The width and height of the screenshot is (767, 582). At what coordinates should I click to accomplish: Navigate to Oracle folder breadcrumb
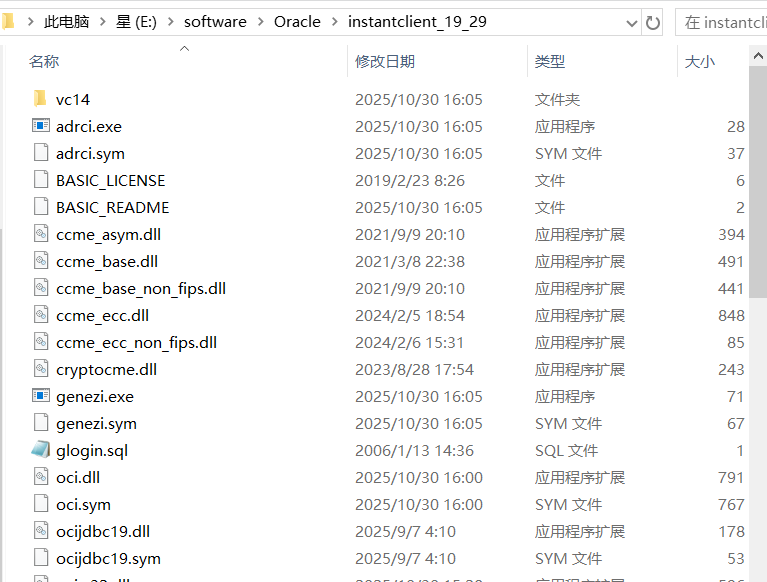(x=297, y=22)
